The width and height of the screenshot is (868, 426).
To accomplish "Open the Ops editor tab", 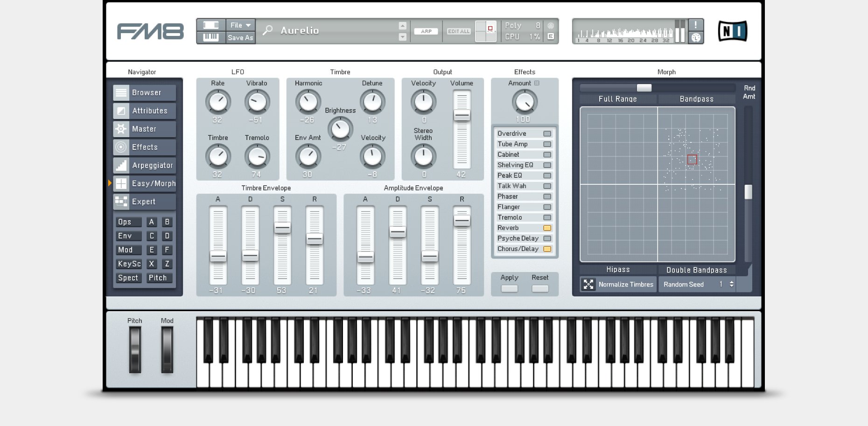I will 128,222.
